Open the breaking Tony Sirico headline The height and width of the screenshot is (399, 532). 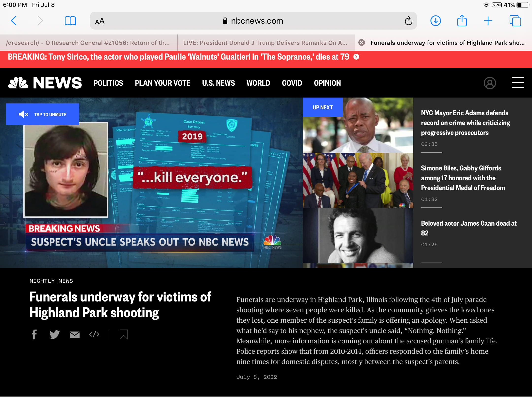click(179, 57)
